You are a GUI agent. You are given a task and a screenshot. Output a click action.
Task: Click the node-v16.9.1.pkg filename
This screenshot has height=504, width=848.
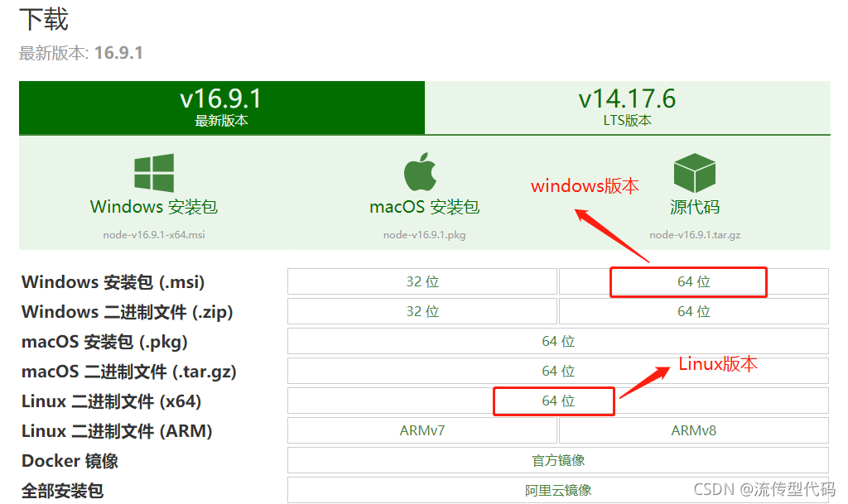(x=425, y=234)
